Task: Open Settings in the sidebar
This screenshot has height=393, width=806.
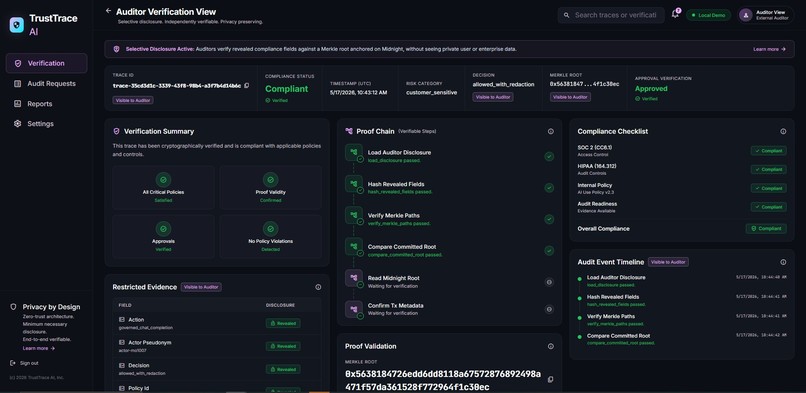Action: (46, 124)
